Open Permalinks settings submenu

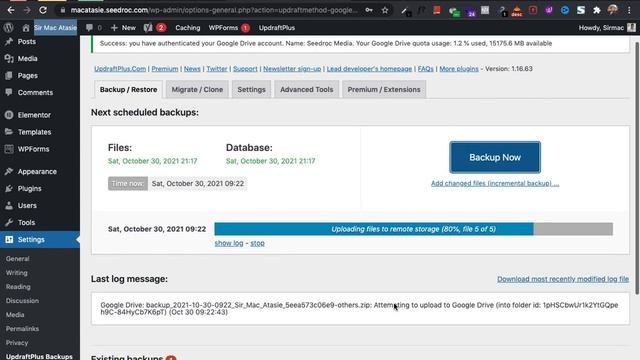(x=22, y=329)
